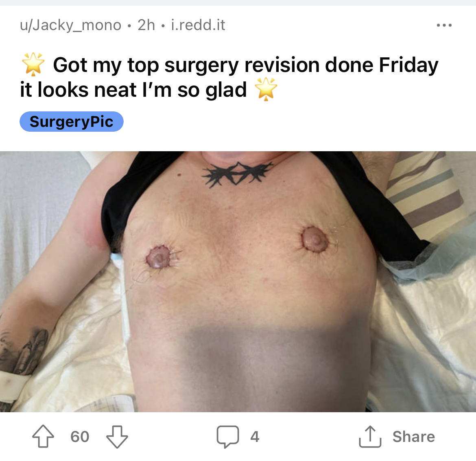
Task: Click the star emoji before the title
Action: point(33,64)
